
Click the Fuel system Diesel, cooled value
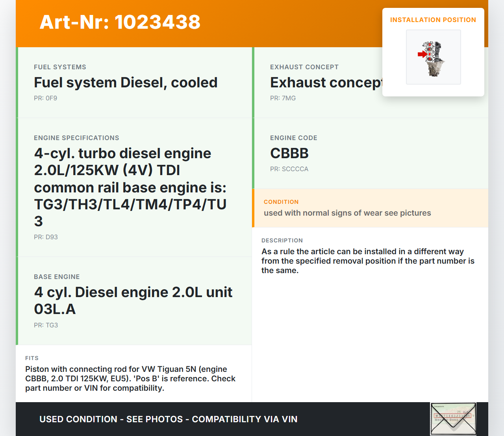(x=126, y=83)
